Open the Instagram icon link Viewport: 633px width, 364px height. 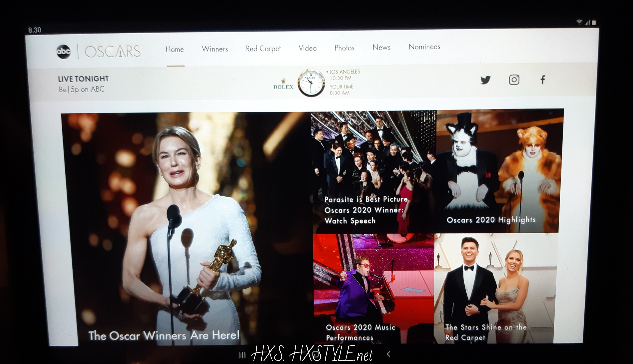coord(514,80)
